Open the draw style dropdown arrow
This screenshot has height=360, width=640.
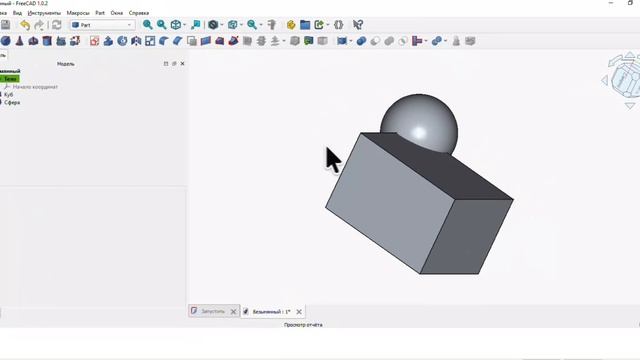[x=222, y=25]
